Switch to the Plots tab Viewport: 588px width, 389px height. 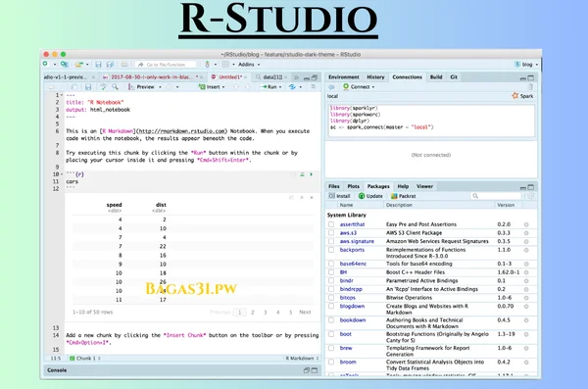(353, 186)
